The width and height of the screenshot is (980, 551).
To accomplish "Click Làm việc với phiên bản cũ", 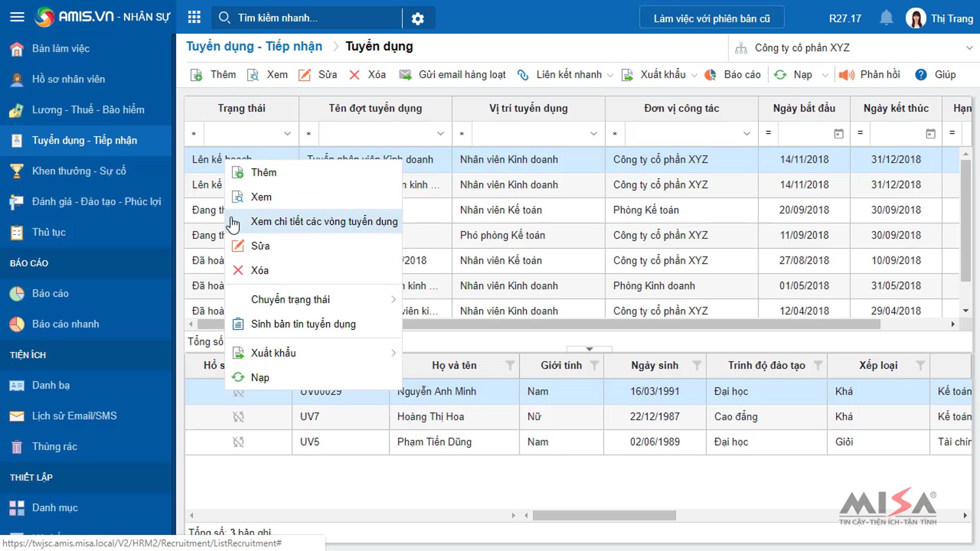I will pos(711,18).
